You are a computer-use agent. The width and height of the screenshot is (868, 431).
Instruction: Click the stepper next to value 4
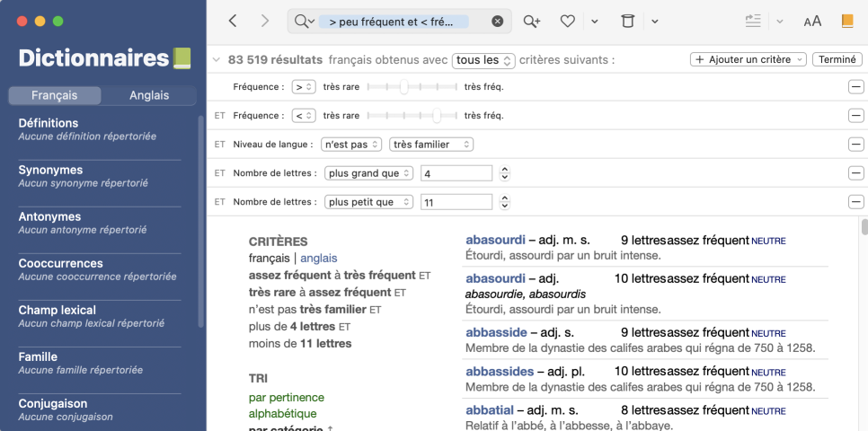click(504, 173)
